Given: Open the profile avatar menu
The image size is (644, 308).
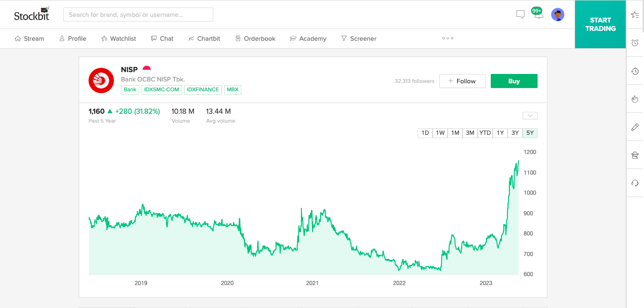Looking at the screenshot, I should (x=558, y=15).
